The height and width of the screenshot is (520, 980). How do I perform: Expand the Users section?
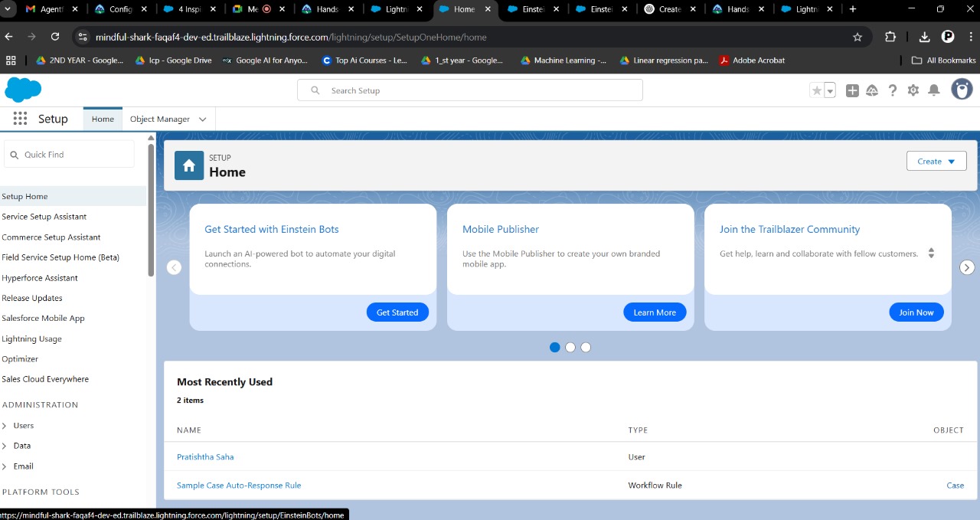(x=5, y=425)
